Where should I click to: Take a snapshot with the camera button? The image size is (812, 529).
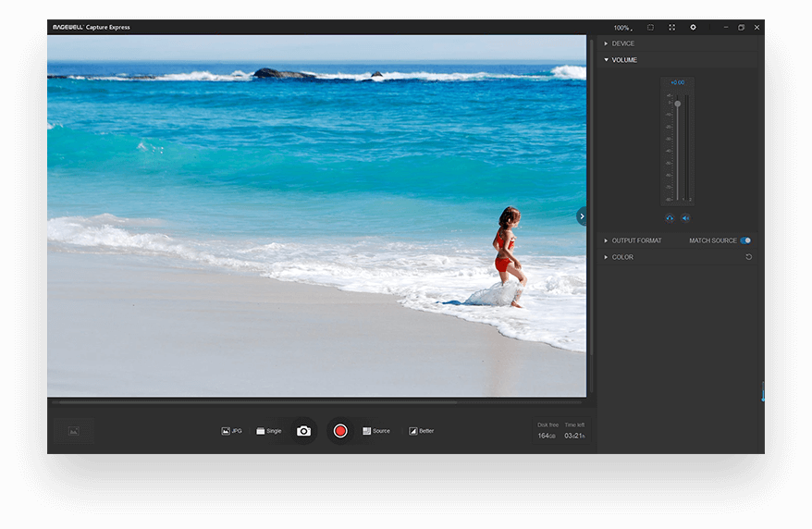tap(303, 431)
